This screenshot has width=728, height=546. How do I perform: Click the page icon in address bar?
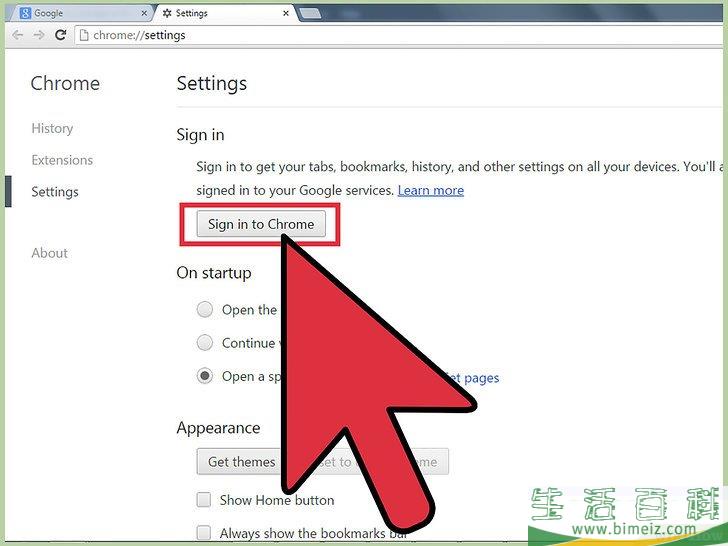point(84,35)
